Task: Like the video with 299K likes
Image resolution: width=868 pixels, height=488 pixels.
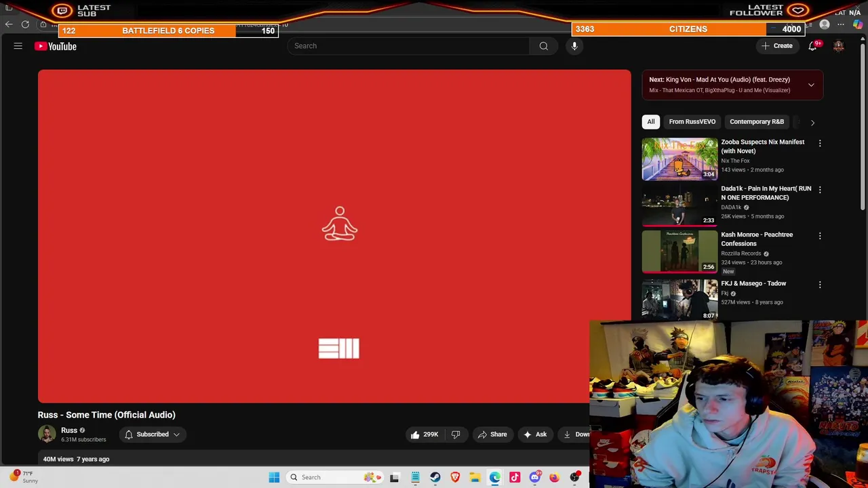Action: [x=424, y=434]
